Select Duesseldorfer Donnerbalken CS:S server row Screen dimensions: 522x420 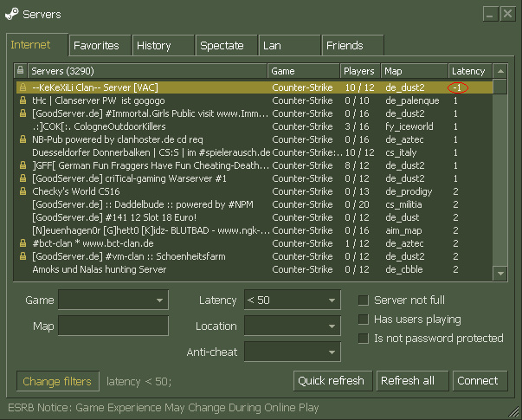(x=255, y=152)
